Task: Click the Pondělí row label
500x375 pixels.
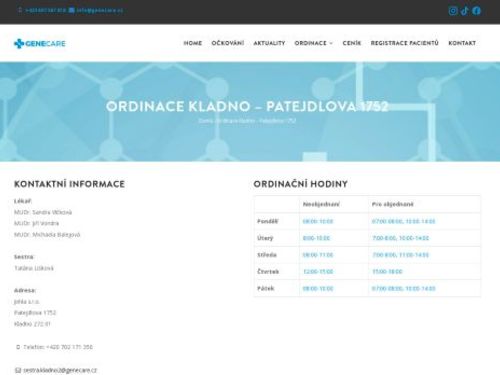Action: [x=268, y=221]
